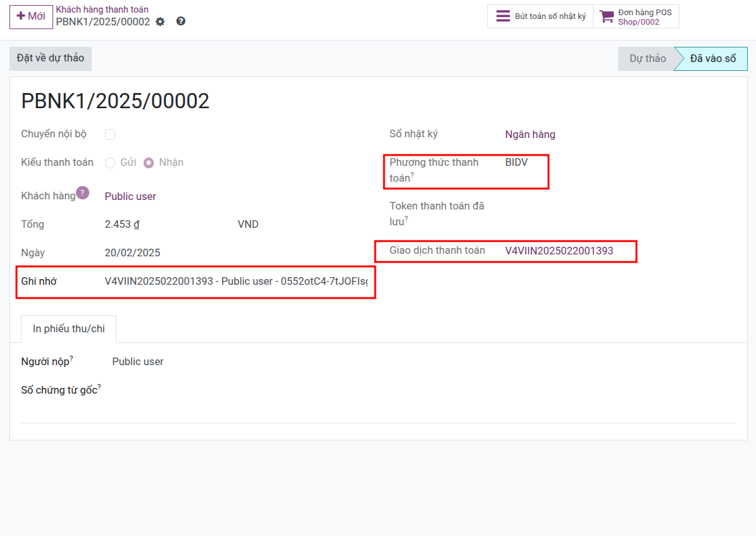Toggle the Chuyển nội bộ checkbox
756x536 pixels.
[110, 134]
